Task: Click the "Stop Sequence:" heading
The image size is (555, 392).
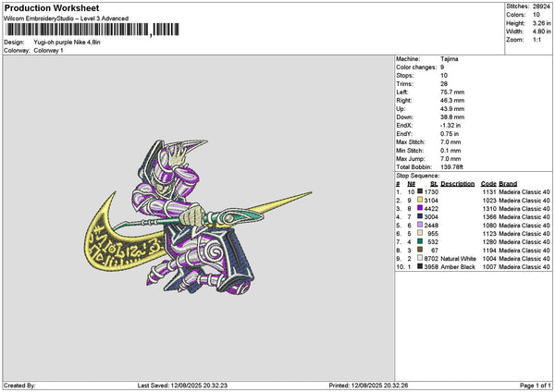Action: click(x=418, y=176)
